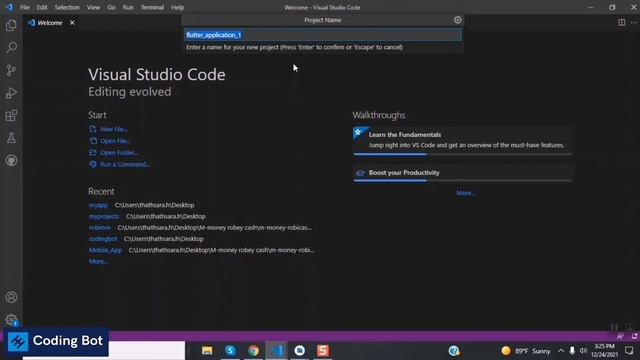Open the View menu
The image size is (640, 360).
click(x=93, y=7)
